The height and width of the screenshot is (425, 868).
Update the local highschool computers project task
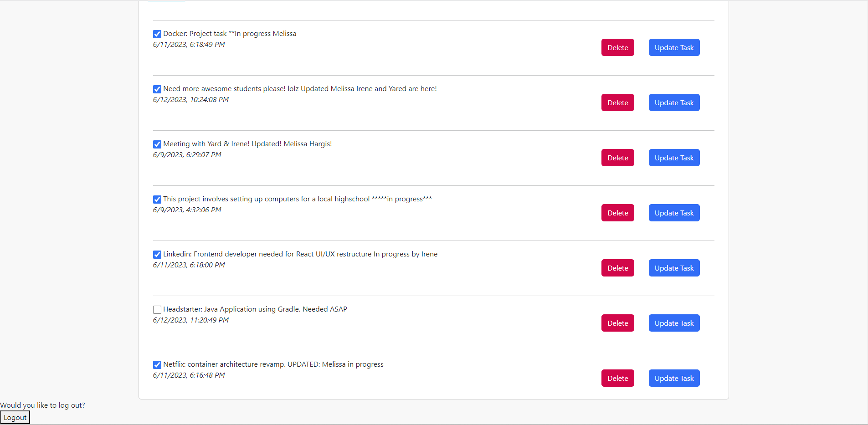(674, 213)
